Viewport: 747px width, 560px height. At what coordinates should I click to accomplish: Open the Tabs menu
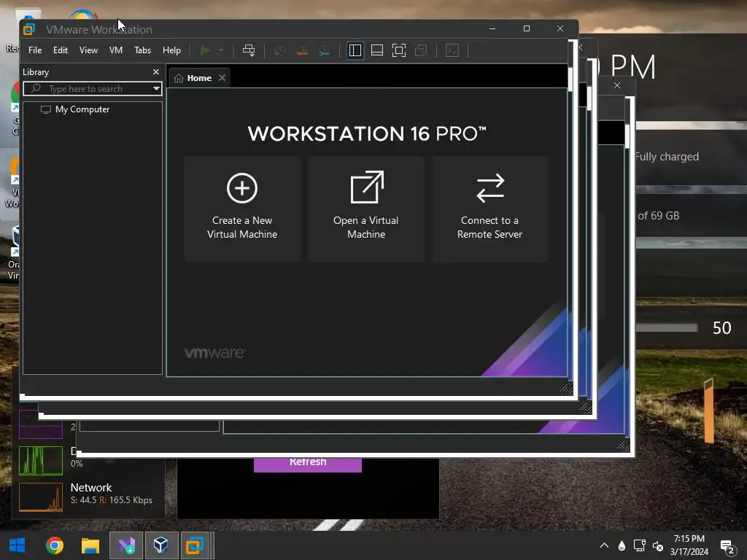pyautogui.click(x=142, y=50)
